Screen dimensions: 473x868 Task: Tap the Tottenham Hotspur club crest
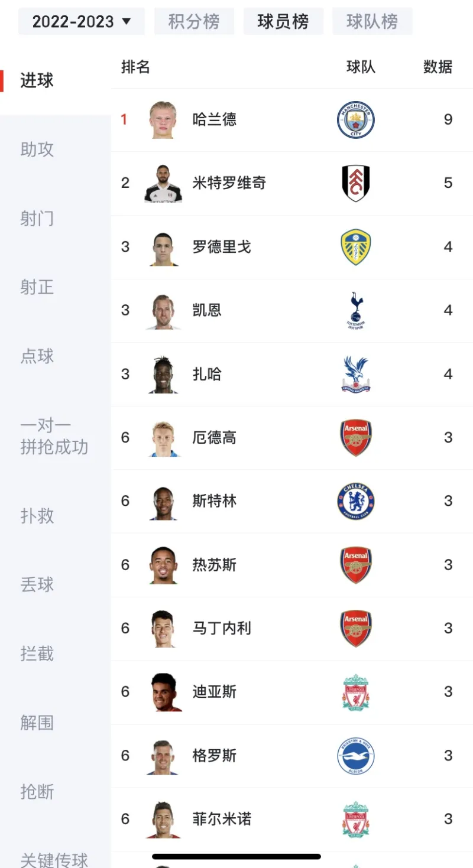pyautogui.click(x=355, y=311)
